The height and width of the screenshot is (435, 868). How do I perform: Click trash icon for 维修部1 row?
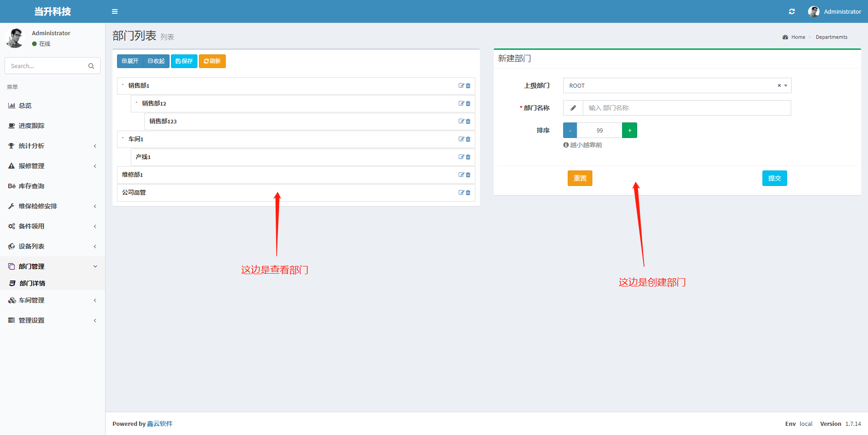[468, 175]
